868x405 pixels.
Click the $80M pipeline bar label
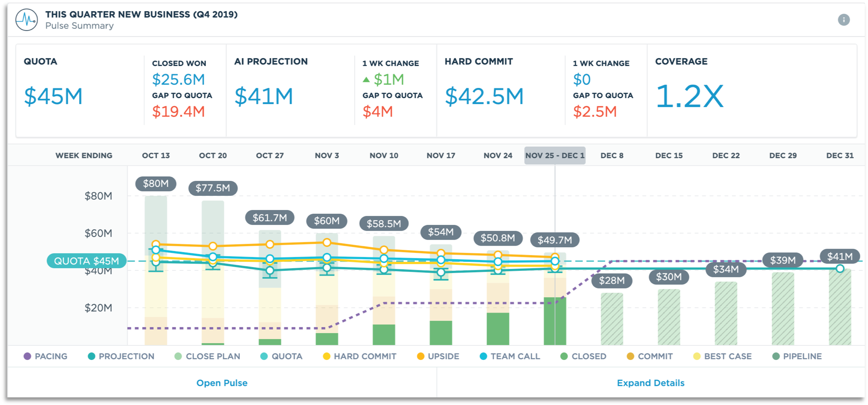click(x=156, y=183)
